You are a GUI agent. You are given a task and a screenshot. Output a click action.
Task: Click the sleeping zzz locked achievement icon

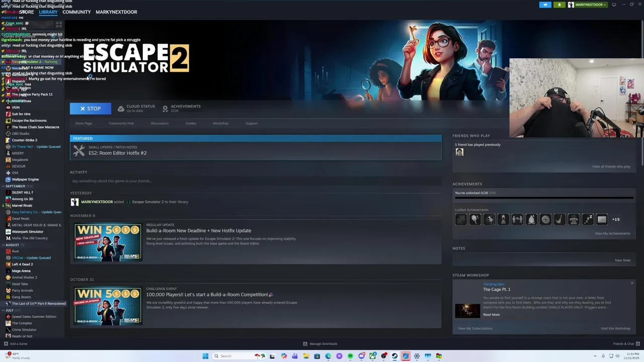(x=588, y=219)
